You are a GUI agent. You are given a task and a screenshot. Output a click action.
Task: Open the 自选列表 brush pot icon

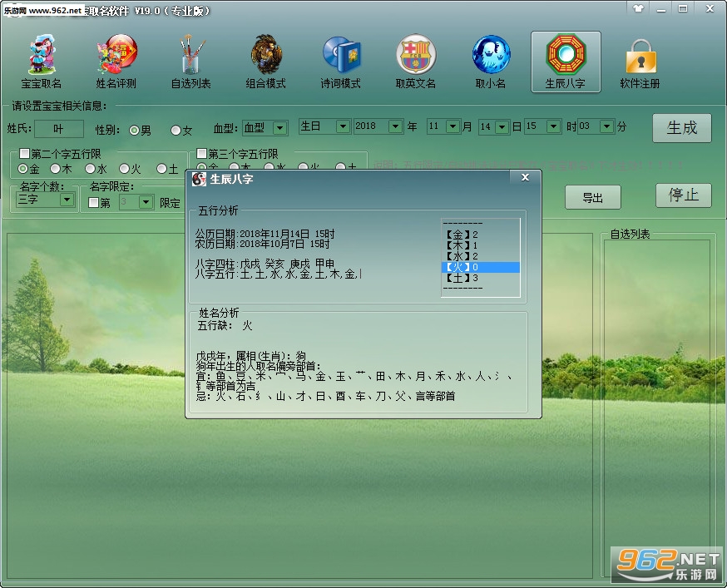point(190,62)
